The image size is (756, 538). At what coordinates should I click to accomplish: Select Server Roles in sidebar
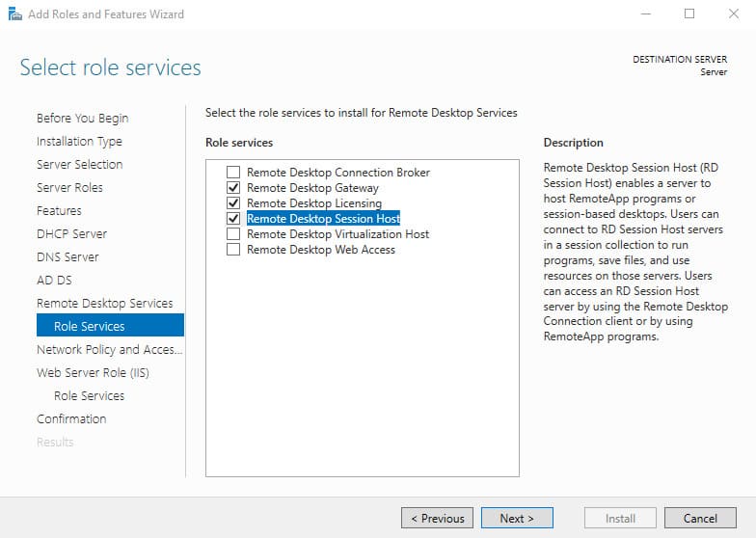pos(69,187)
